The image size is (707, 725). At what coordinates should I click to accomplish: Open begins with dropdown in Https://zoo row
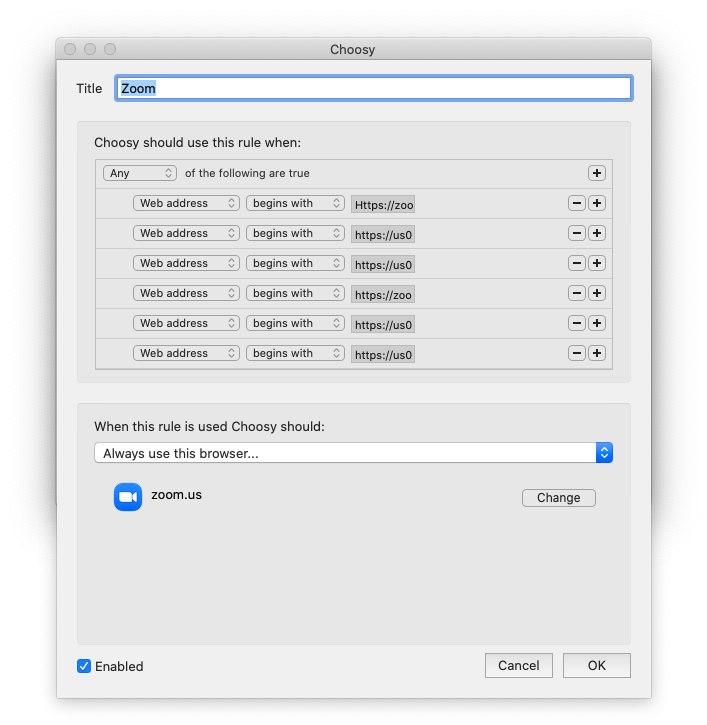(x=295, y=203)
